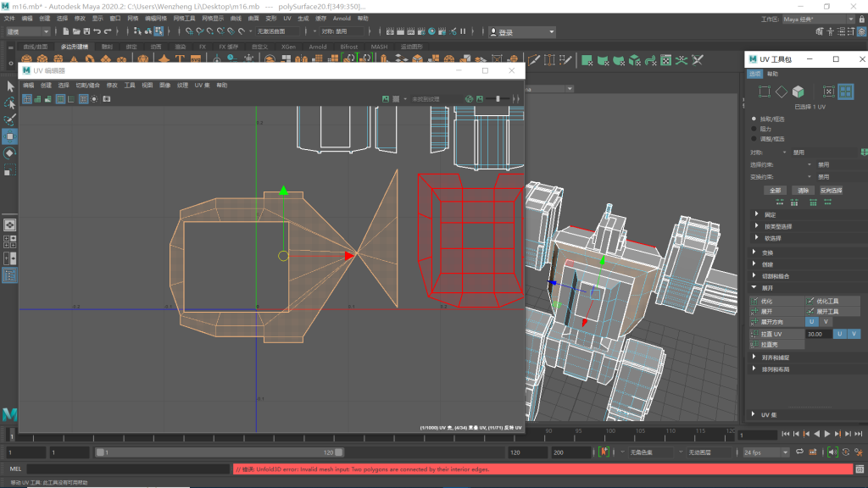Toggle checker map display in UV editor
The height and width of the screenshot is (488, 868).
(x=396, y=99)
